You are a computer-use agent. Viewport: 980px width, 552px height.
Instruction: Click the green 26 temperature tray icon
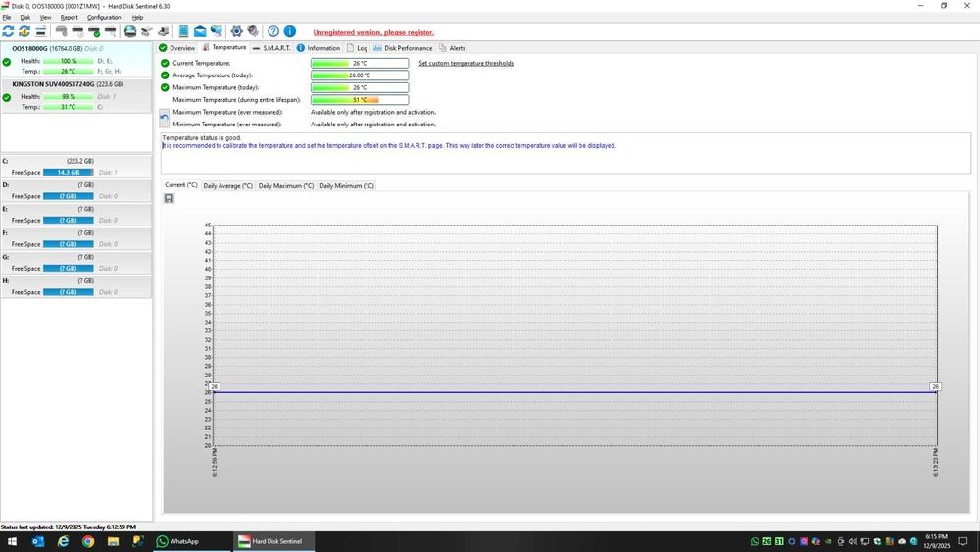click(767, 541)
